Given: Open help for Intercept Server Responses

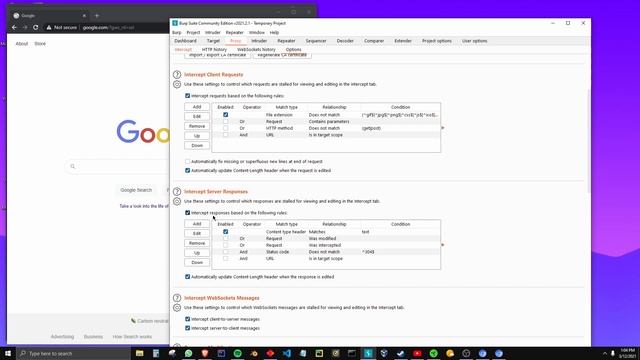Looking at the screenshot, I should point(177,191).
